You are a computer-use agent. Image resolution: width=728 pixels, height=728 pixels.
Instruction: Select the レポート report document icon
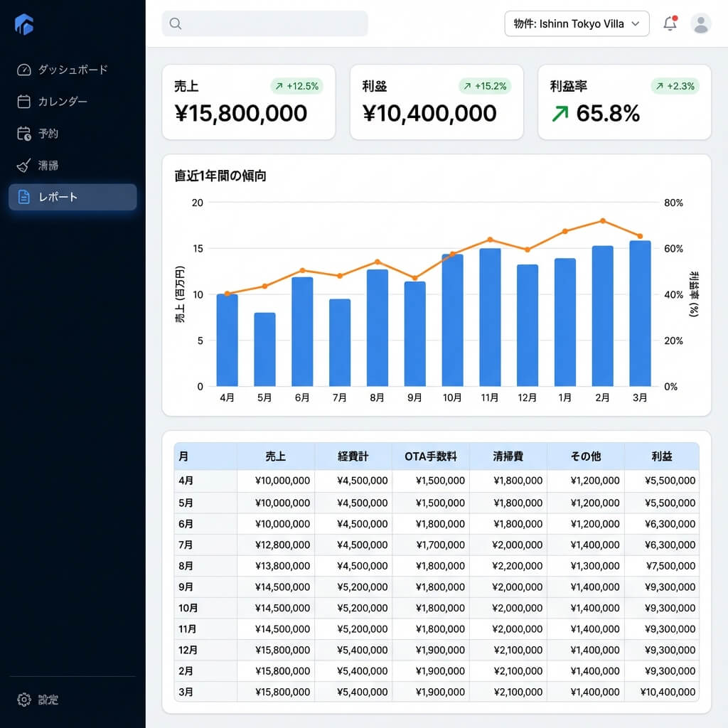[x=23, y=198]
